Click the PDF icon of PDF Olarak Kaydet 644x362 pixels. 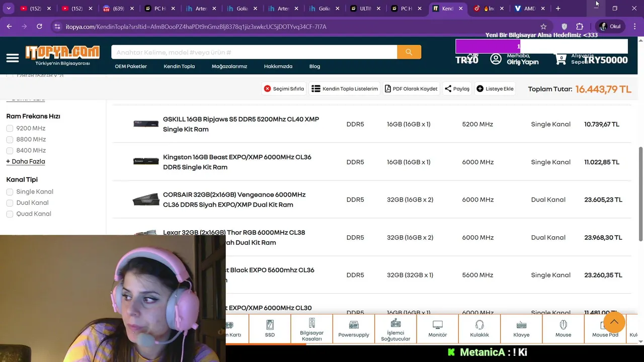(388, 88)
